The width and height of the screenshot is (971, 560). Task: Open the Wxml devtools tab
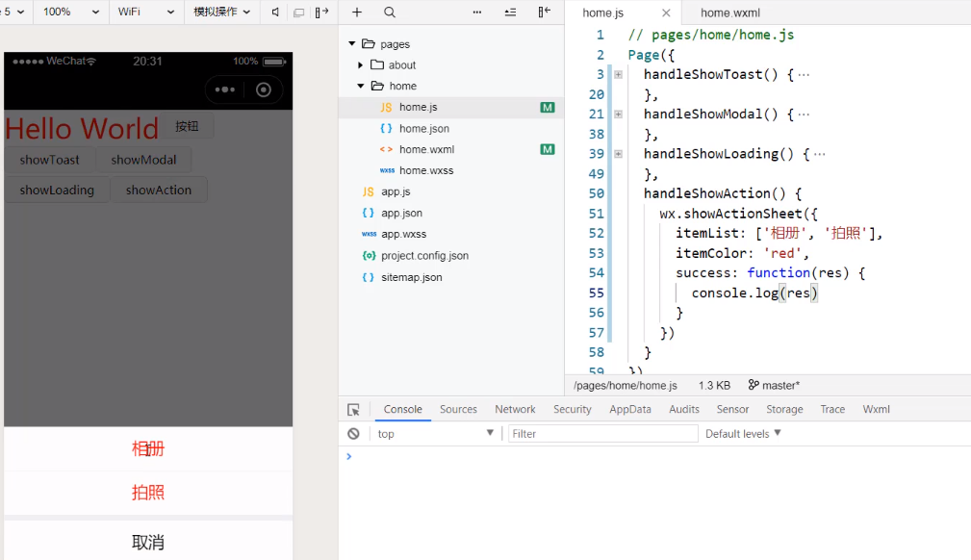pyautogui.click(x=877, y=410)
